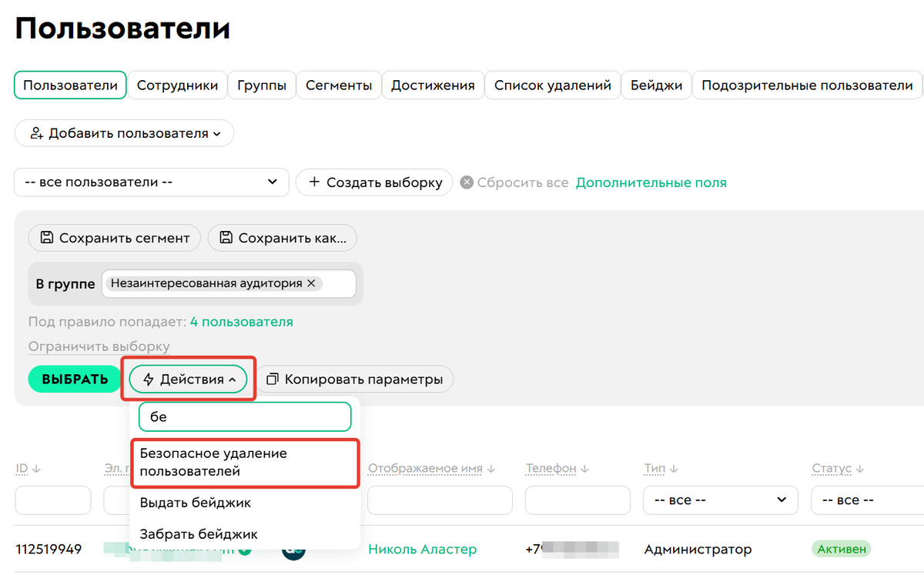Click the search field containing бе
Screen dimensions: 924x575
click(244, 416)
